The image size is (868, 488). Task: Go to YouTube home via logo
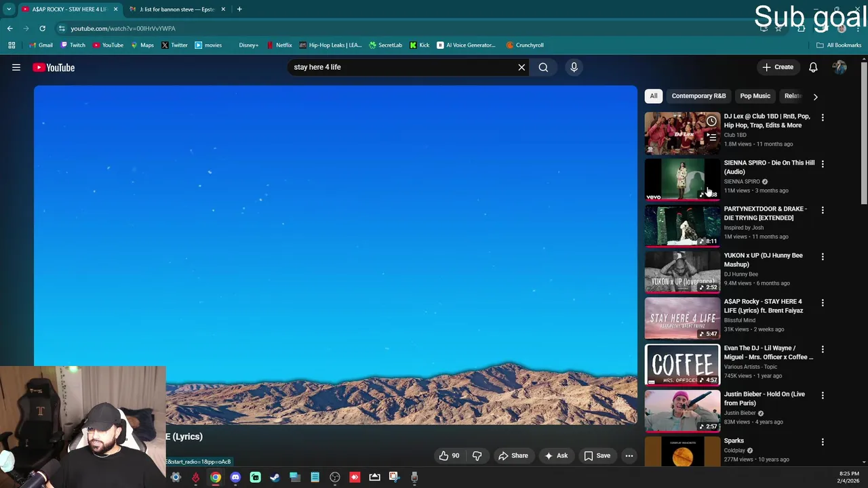pos(54,67)
